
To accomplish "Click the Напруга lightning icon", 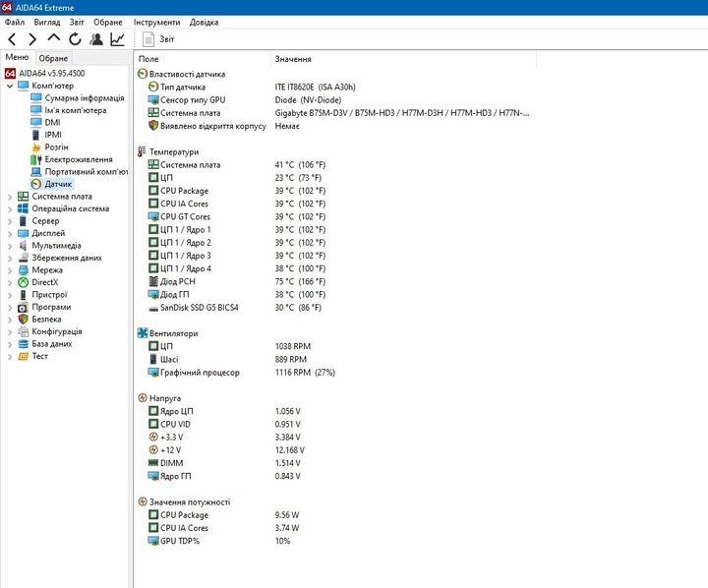I will point(143,398).
